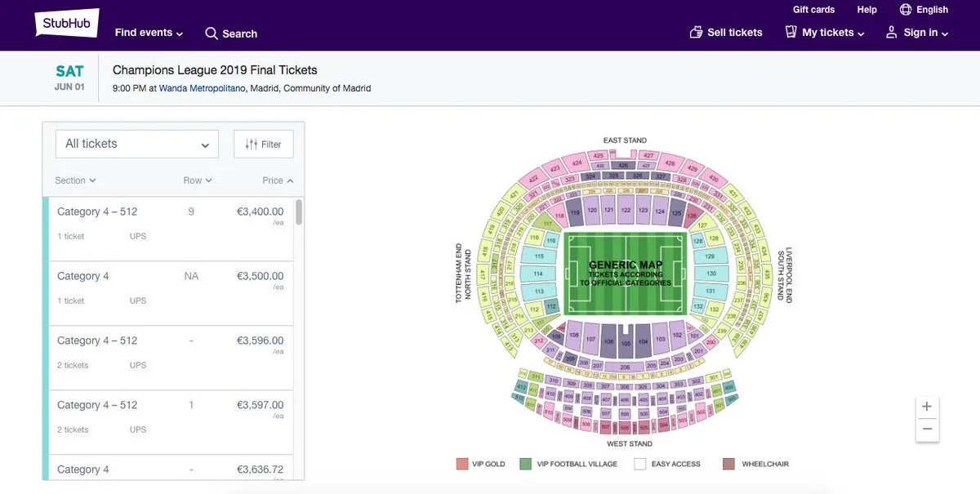Click the My tickets icon
The height and width of the screenshot is (494, 980).
coord(791,33)
